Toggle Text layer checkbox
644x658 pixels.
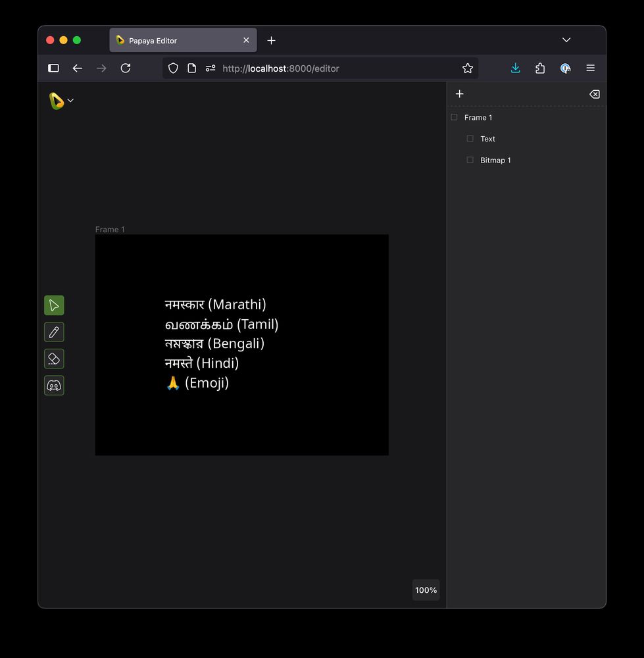point(470,138)
